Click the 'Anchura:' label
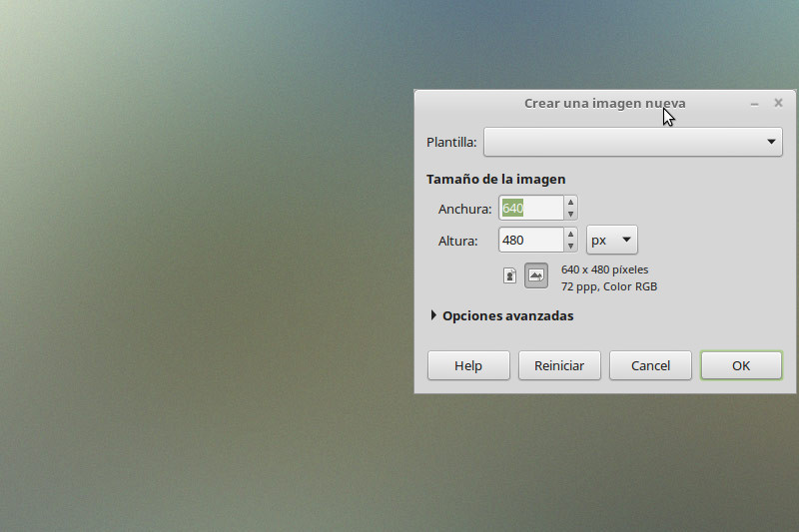This screenshot has width=799, height=532. (x=464, y=209)
